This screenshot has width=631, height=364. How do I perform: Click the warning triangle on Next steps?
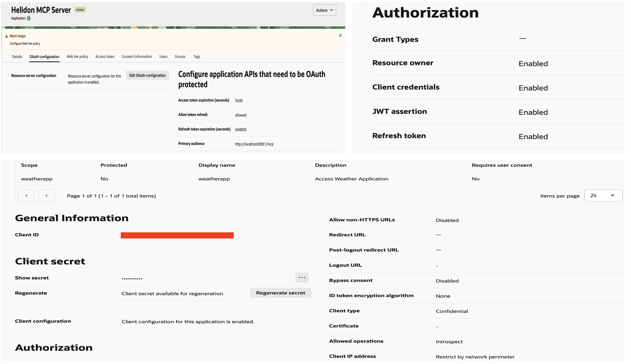pos(7,36)
